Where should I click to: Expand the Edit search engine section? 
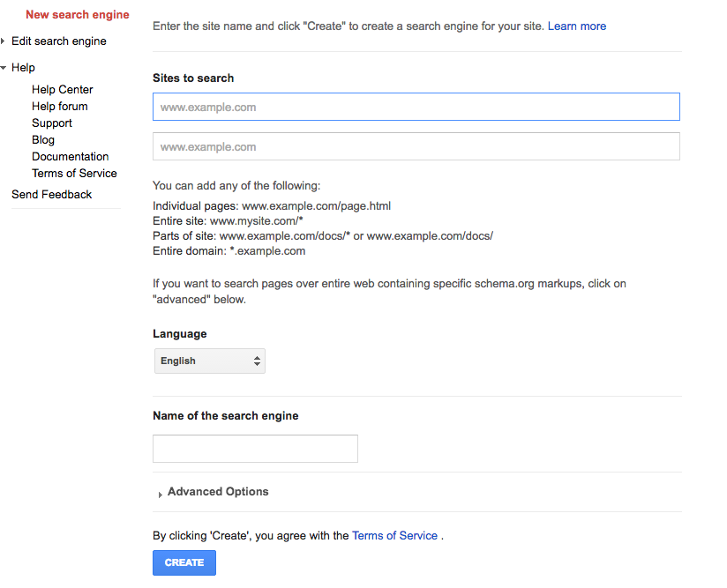point(58,41)
